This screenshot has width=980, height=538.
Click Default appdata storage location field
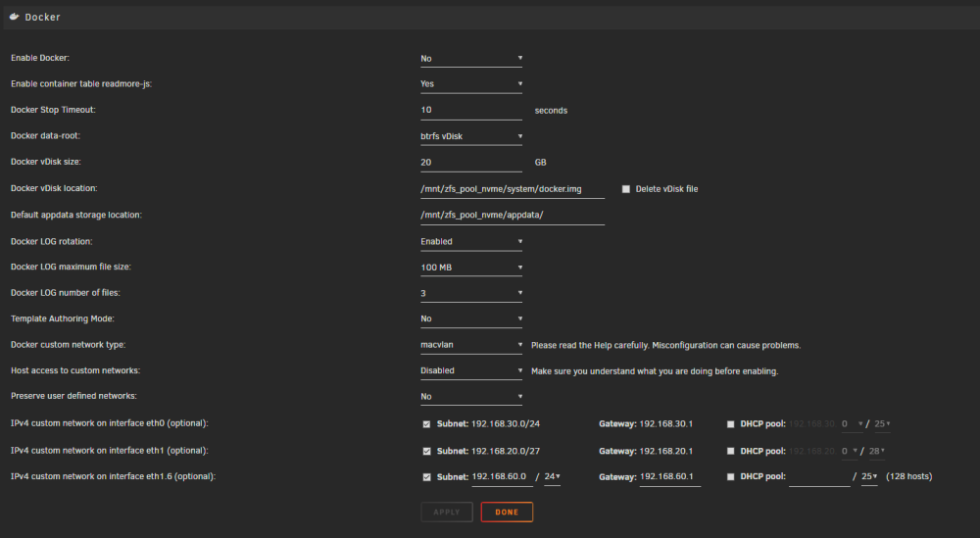coord(513,215)
